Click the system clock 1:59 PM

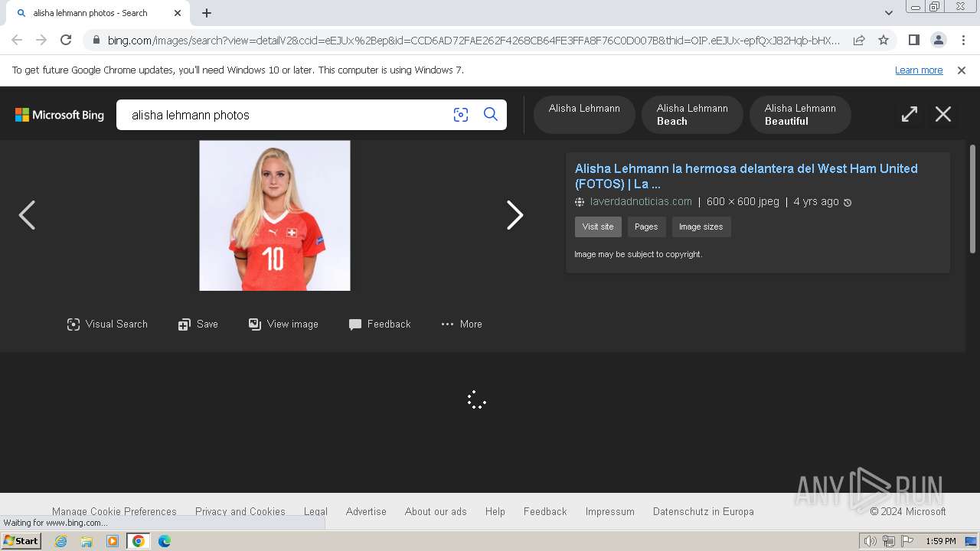(x=941, y=541)
